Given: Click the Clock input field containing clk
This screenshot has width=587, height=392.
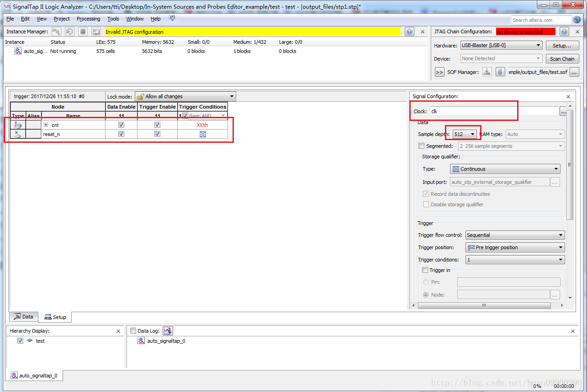Looking at the screenshot, I should 494,111.
